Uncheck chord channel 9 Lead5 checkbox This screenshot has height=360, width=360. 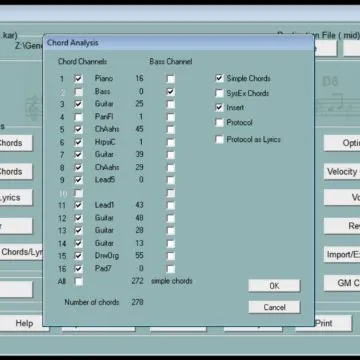(x=79, y=180)
